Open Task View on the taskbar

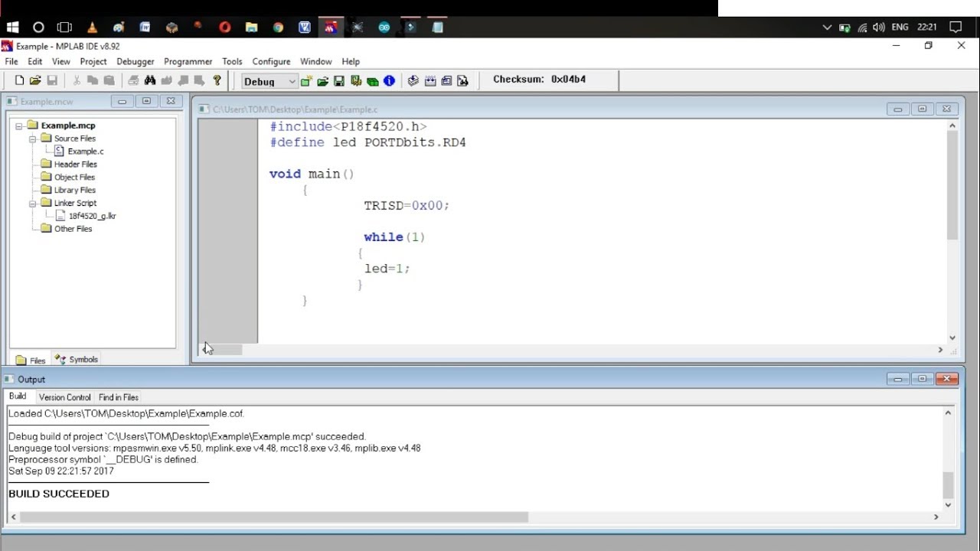click(x=65, y=27)
